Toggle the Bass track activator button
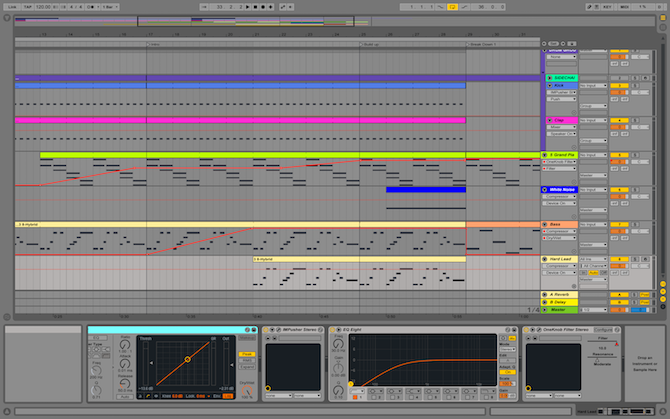This screenshot has height=419, width=670. tap(619, 224)
